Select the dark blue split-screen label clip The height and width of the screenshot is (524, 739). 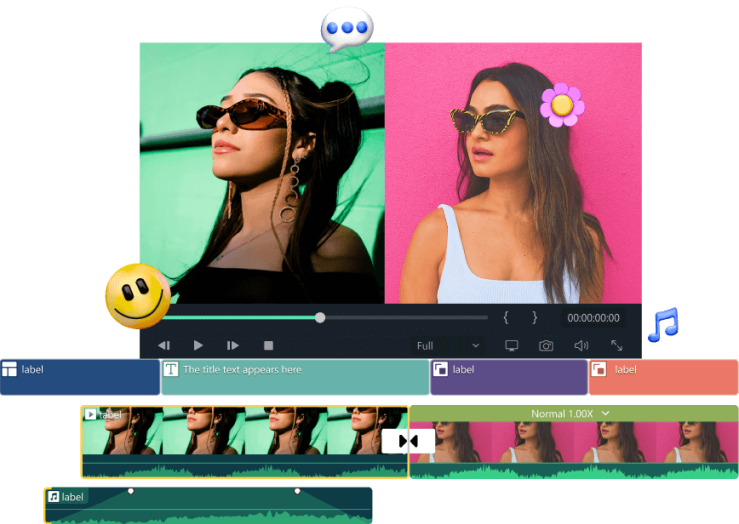click(x=80, y=377)
